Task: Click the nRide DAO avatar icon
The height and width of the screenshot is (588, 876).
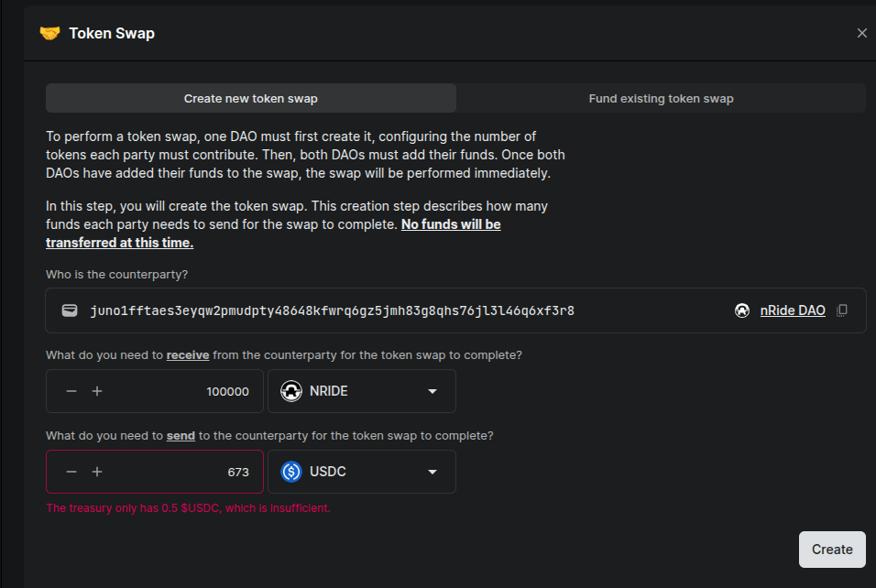Action: click(742, 310)
